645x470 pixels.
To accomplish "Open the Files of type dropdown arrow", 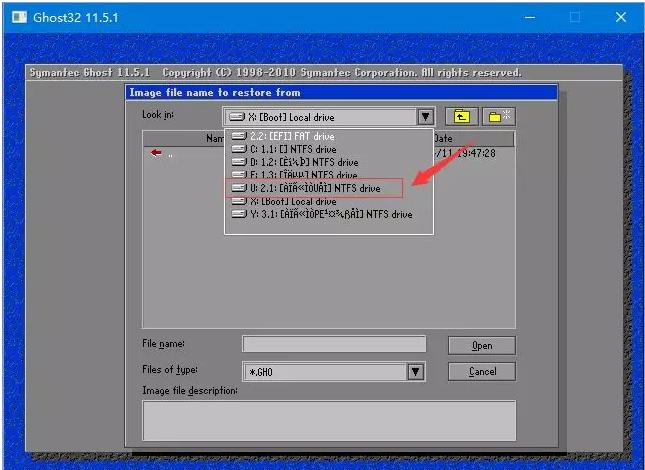I will (415, 372).
